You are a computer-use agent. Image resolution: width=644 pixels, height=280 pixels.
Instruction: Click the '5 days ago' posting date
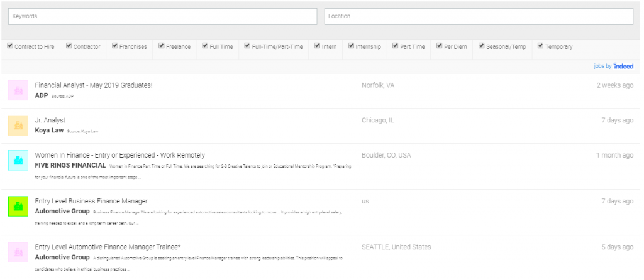[x=617, y=247]
